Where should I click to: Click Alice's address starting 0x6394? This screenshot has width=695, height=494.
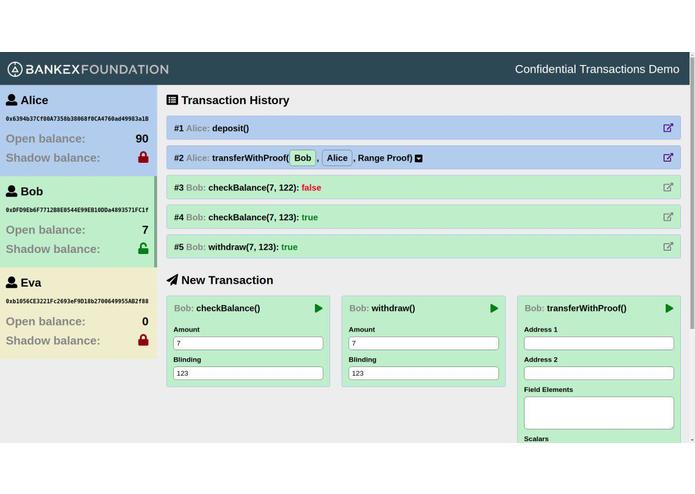pyautogui.click(x=77, y=119)
